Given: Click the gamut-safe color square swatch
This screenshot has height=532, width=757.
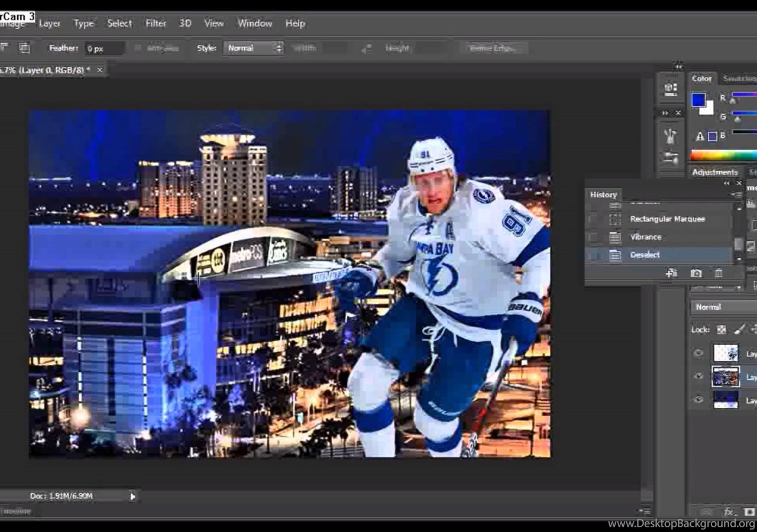Looking at the screenshot, I should [713, 136].
